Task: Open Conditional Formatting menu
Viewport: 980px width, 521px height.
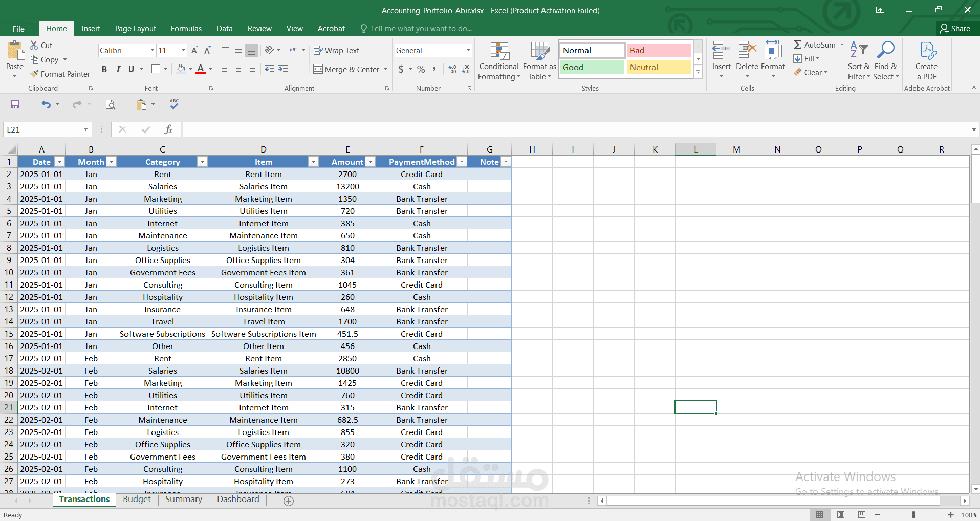Action: point(499,61)
